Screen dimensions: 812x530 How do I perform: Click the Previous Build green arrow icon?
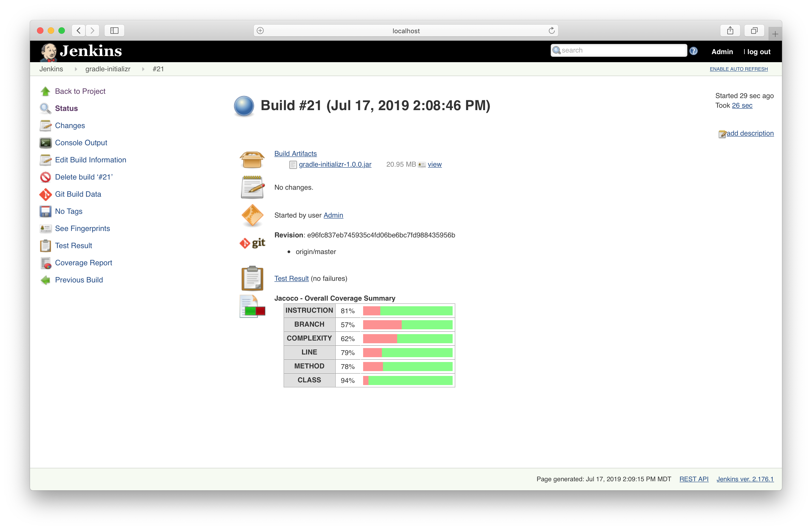(45, 280)
